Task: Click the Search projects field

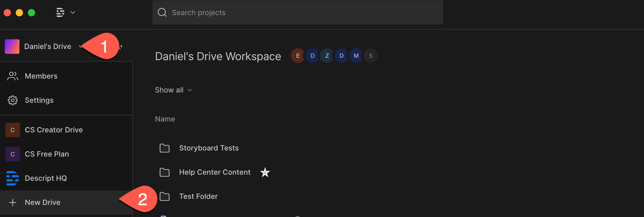Action: pos(298,12)
